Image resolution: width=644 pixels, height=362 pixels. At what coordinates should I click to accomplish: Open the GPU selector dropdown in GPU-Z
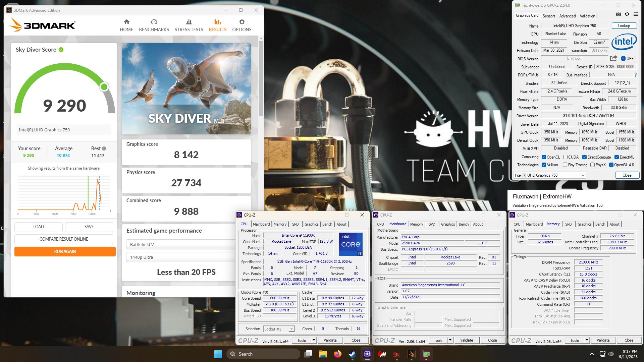(x=550, y=175)
